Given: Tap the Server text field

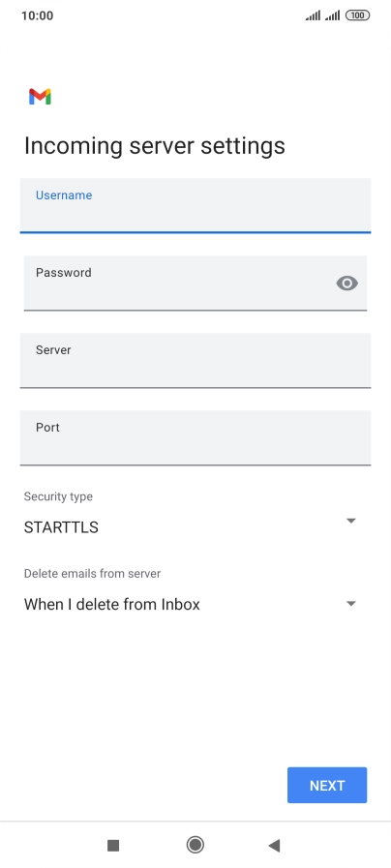Looking at the screenshot, I should 195,360.
